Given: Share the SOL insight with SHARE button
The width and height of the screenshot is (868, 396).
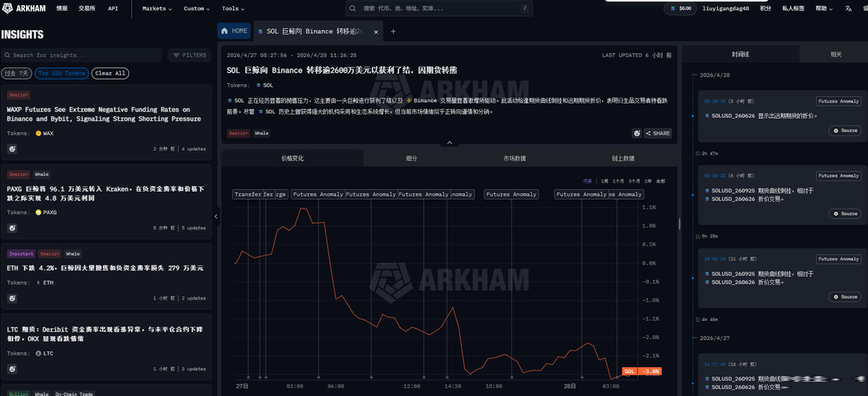Looking at the screenshot, I should 658,133.
